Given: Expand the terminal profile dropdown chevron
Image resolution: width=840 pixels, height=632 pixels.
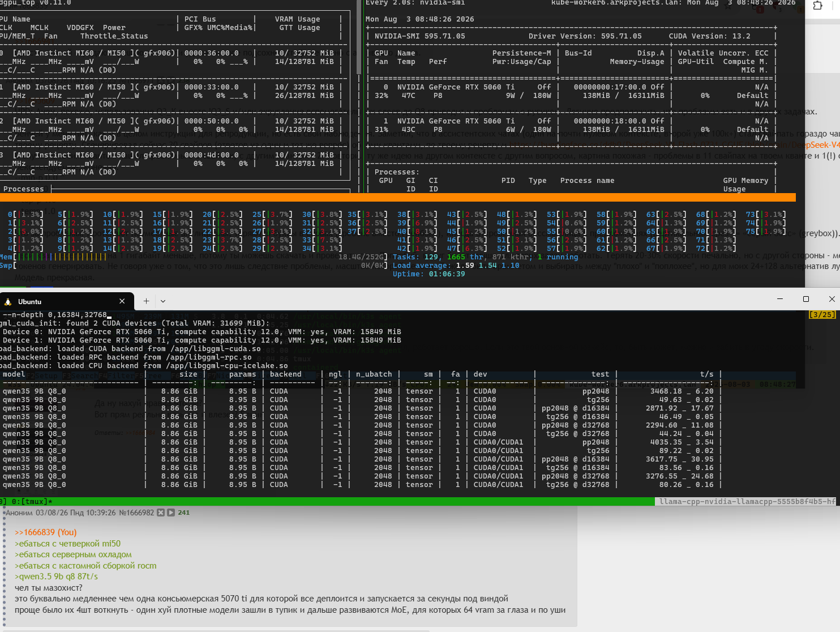Looking at the screenshot, I should point(163,301).
